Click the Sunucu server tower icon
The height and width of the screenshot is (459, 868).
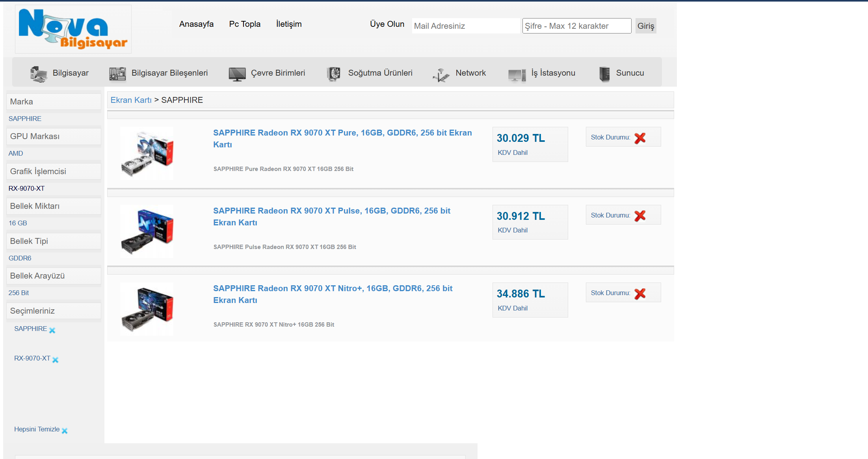604,74
